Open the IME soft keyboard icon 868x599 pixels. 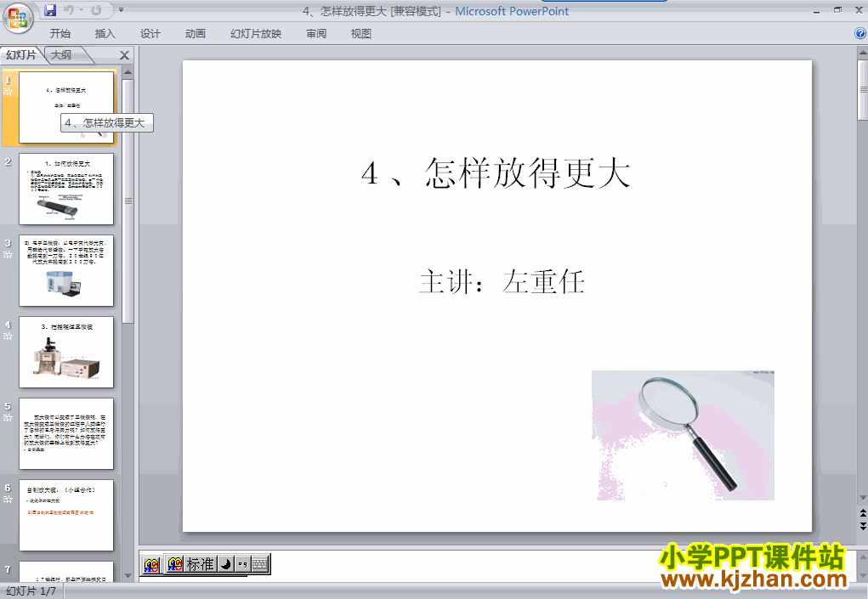pyautogui.click(x=259, y=564)
